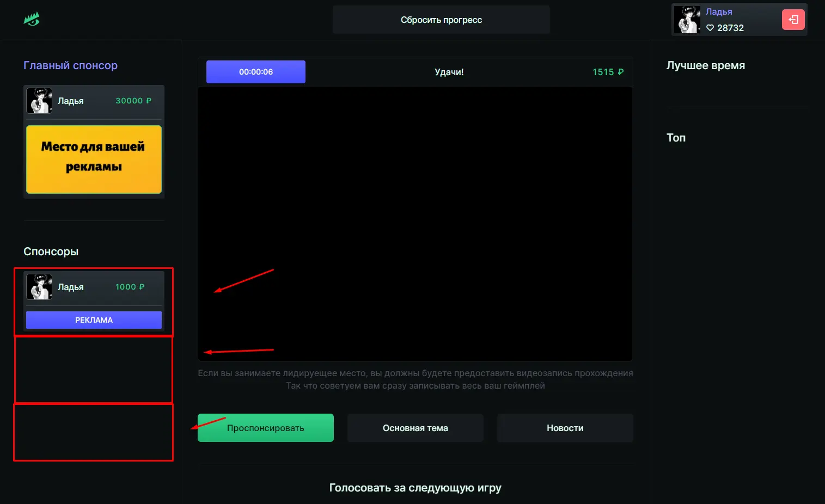Click the Лучшее время heading
The image size is (825, 504).
pos(705,65)
